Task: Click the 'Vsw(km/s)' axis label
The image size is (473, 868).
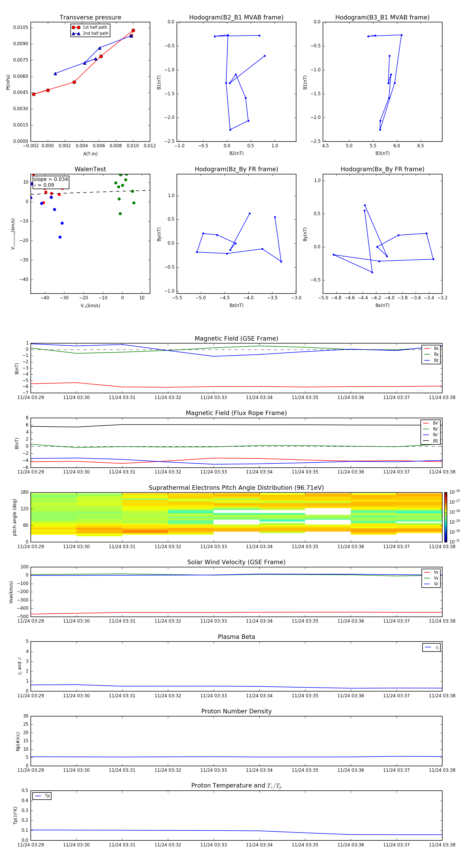Action: [11, 592]
